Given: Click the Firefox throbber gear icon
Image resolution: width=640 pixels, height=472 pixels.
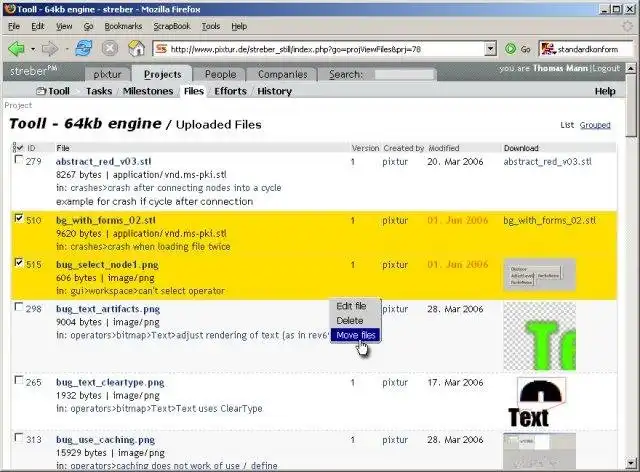Looking at the screenshot, I should 627,26.
